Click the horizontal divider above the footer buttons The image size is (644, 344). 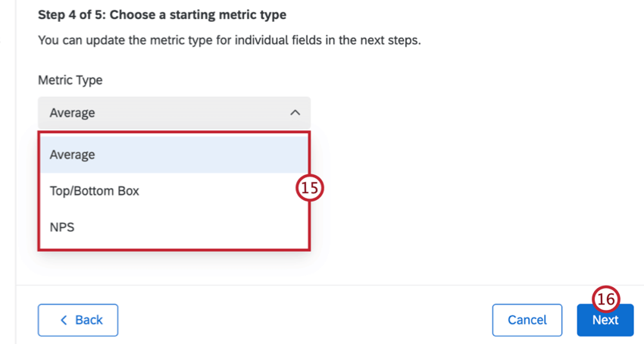point(330,285)
